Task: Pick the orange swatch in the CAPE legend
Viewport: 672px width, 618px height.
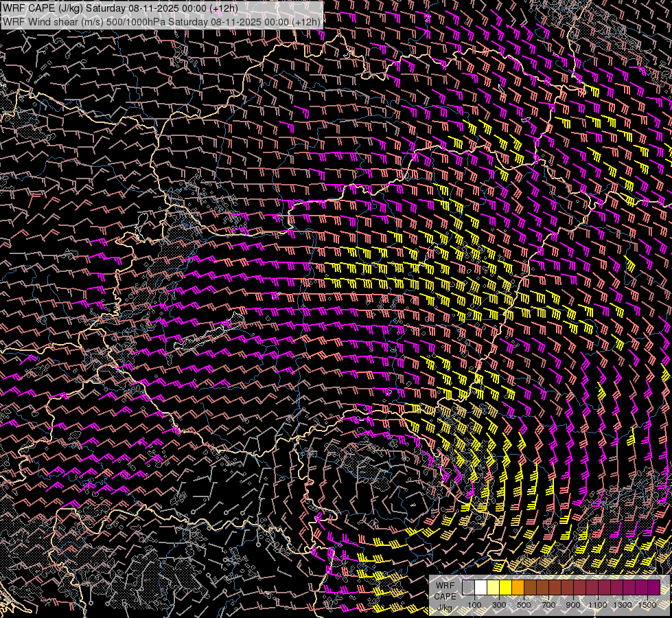Action: pyautogui.click(x=518, y=588)
